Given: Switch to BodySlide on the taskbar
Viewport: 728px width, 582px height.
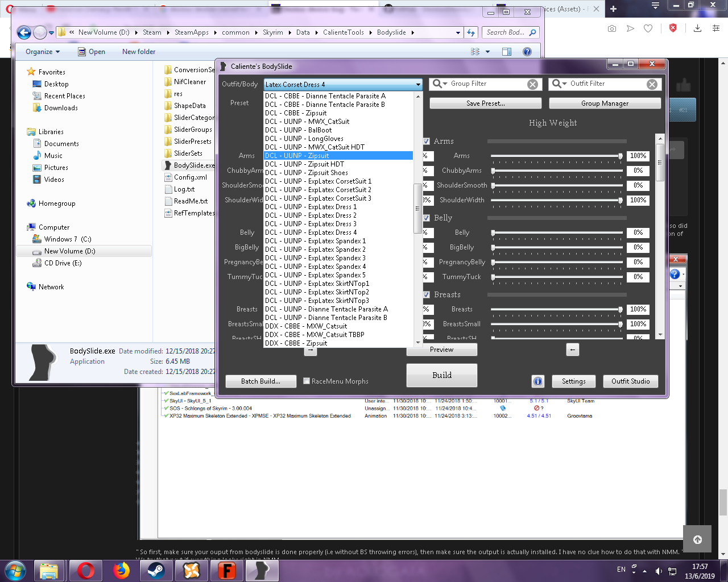Looking at the screenshot, I should pyautogui.click(x=262, y=570).
